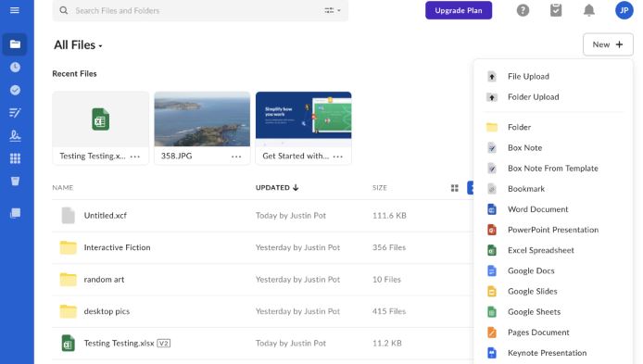Open the JP account avatar

point(624,10)
